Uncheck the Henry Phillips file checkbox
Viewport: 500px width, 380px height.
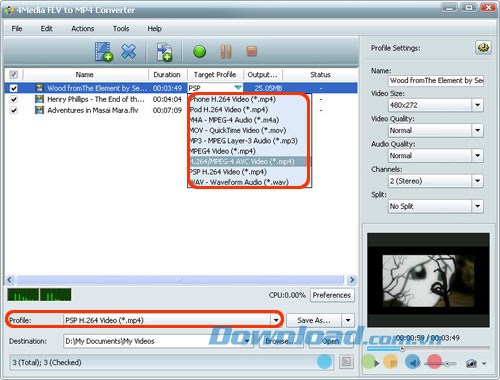[14, 99]
